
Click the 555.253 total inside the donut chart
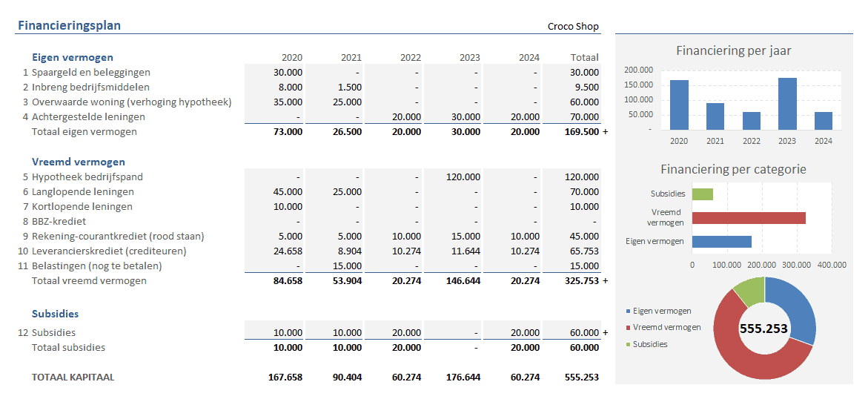point(764,328)
